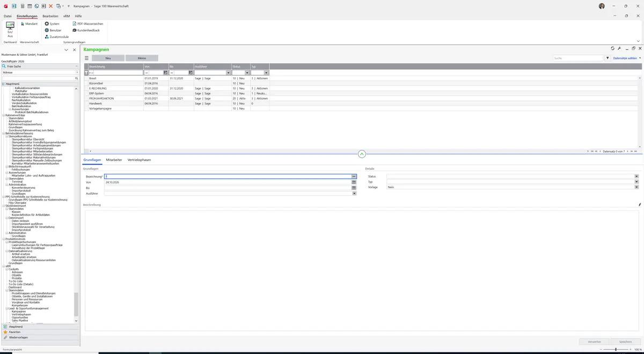The width and height of the screenshot is (644, 354).
Task: Open Zusatzmodule in the ribbon
Action: pyautogui.click(x=56, y=37)
